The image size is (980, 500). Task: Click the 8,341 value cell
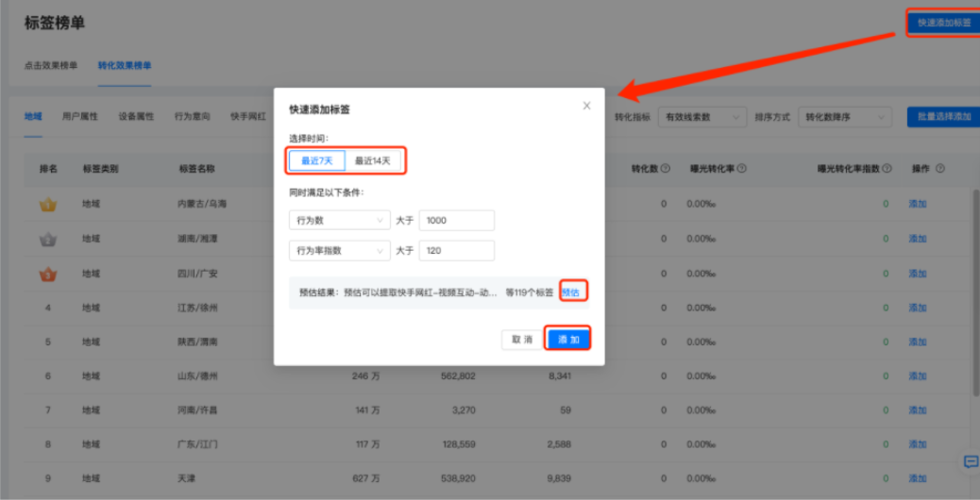coord(559,376)
